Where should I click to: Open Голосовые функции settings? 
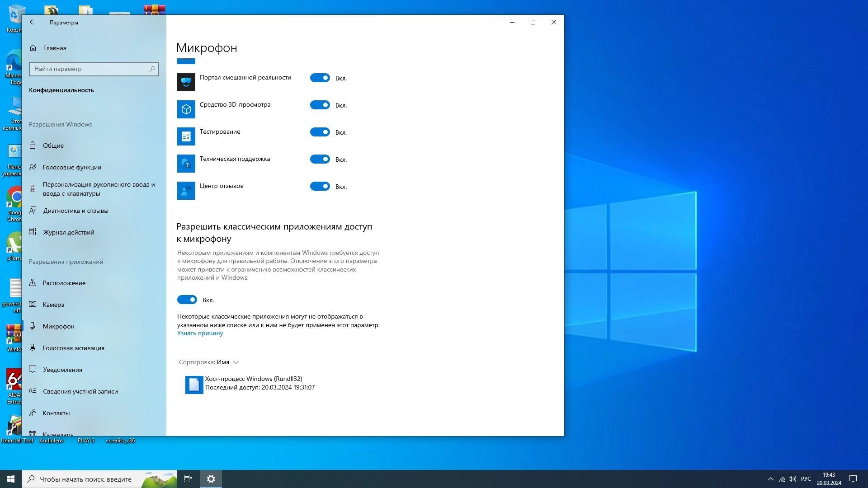click(x=94, y=167)
